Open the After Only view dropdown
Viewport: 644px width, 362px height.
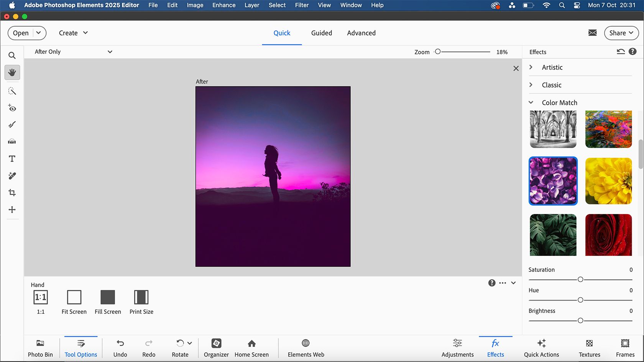tap(72, 51)
